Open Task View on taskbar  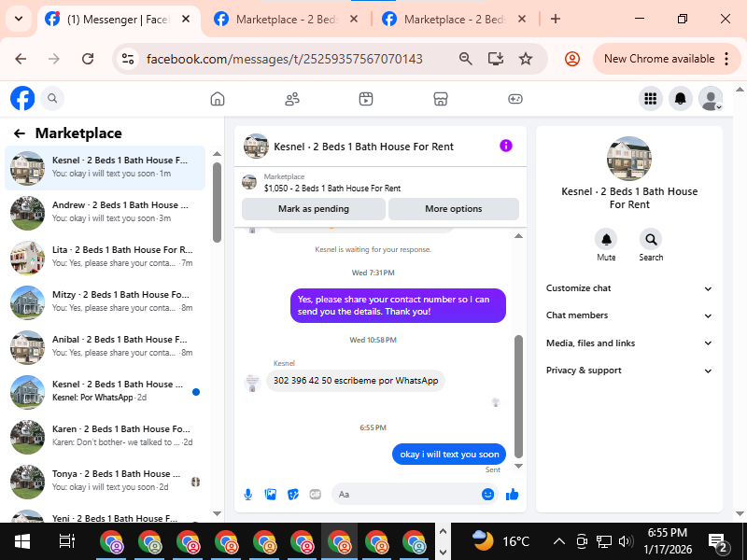tap(66, 541)
